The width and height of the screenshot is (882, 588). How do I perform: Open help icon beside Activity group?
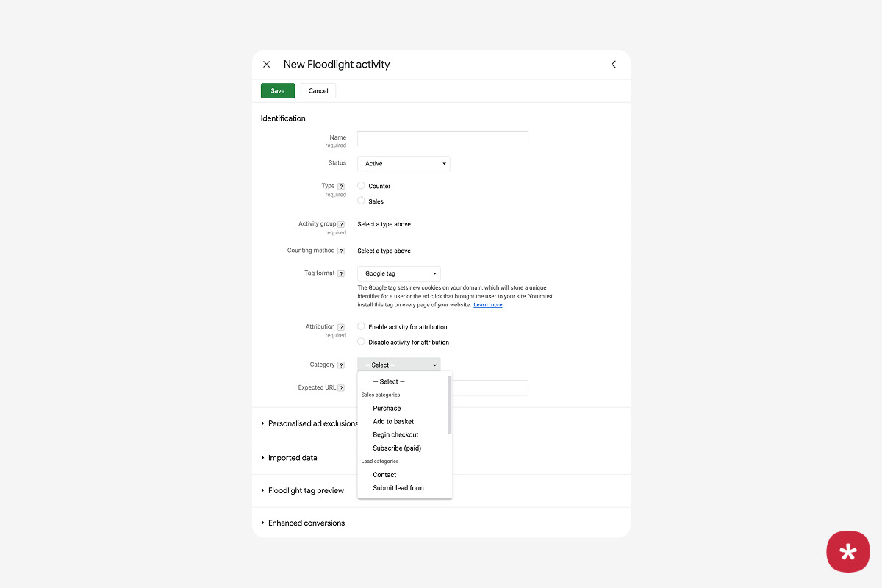(341, 224)
